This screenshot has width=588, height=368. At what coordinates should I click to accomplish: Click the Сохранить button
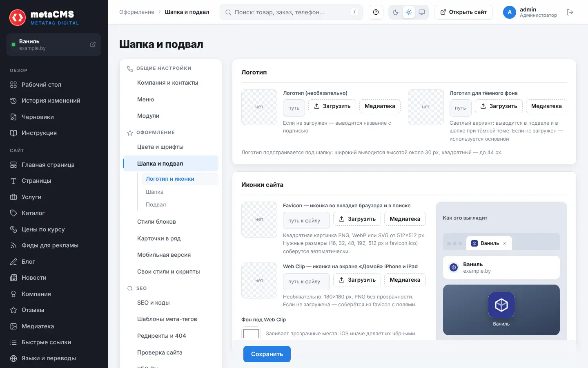click(267, 354)
